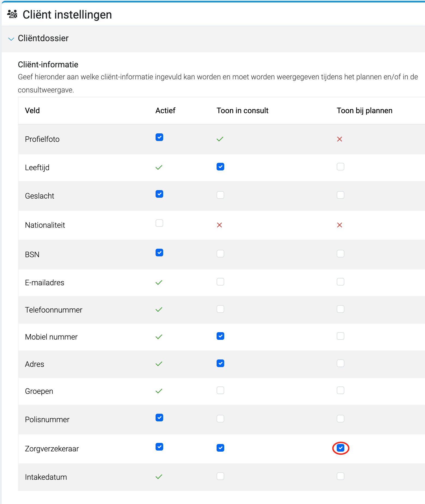This screenshot has height=504, width=425.
Task: Uncheck Actief for BSN
Action: pyautogui.click(x=159, y=253)
